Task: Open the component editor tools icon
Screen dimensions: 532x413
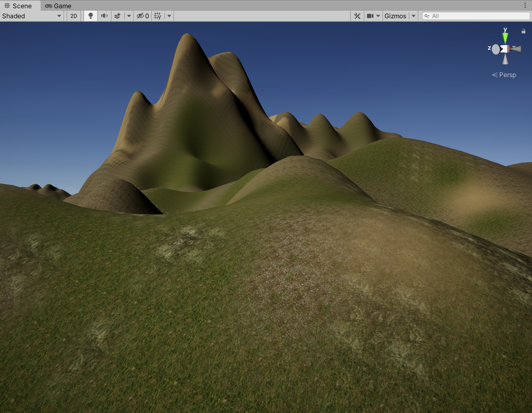Action: click(x=357, y=16)
